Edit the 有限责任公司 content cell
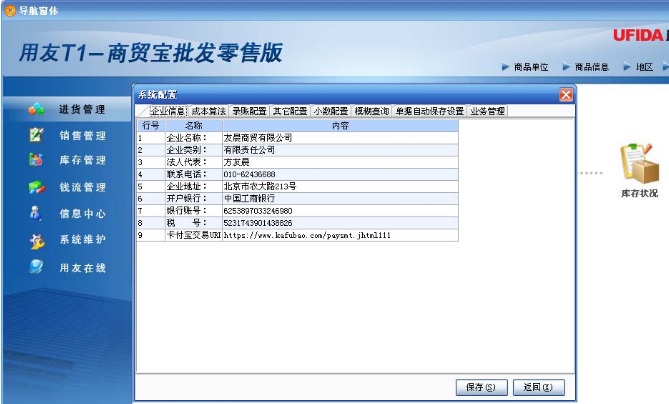 coord(340,150)
